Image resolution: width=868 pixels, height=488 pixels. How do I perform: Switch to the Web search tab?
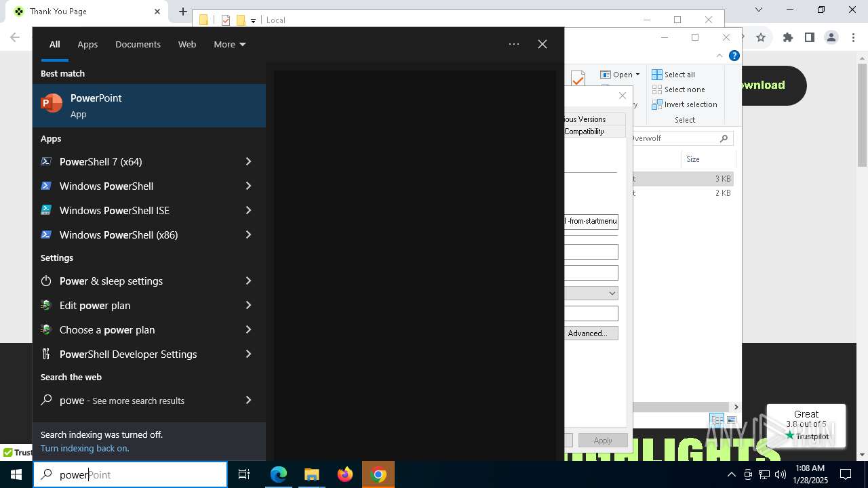(187, 44)
